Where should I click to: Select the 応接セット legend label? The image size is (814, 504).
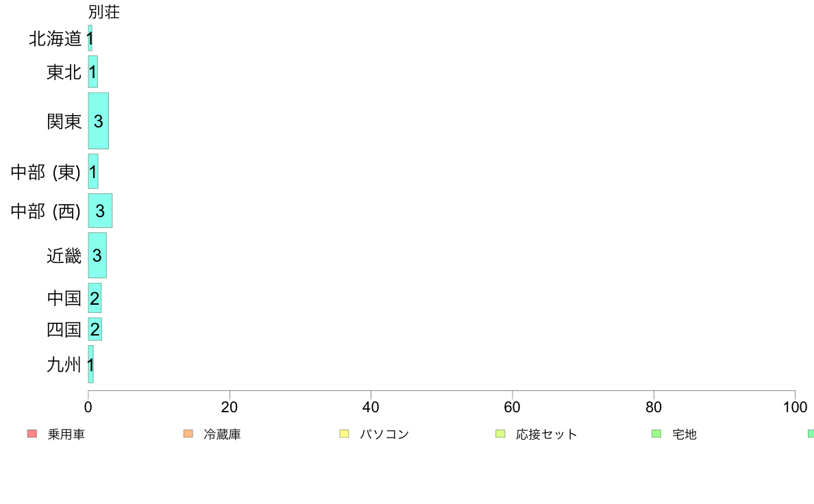[x=547, y=434]
